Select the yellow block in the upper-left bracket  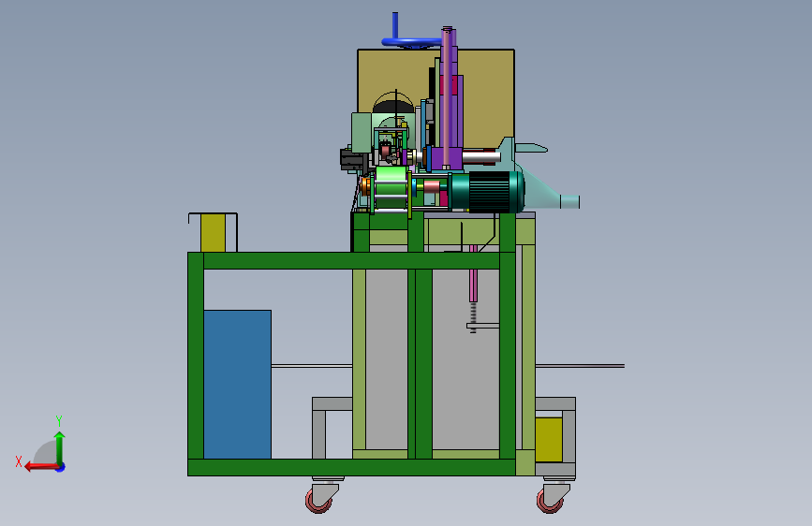coord(213,233)
